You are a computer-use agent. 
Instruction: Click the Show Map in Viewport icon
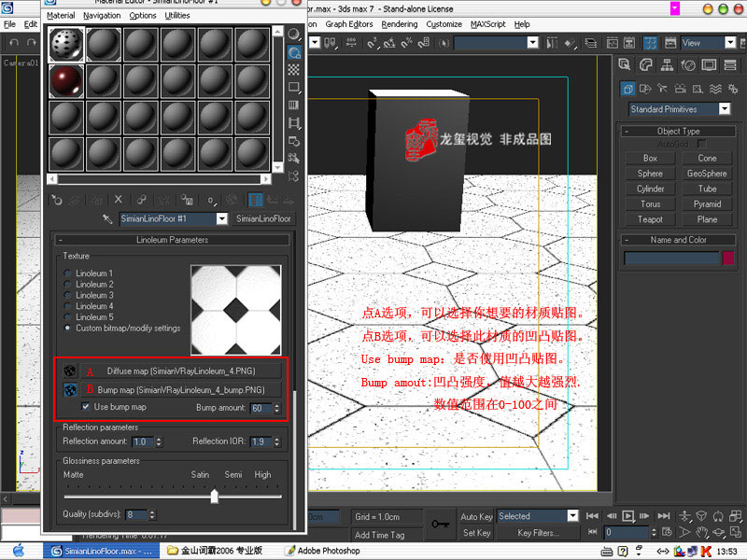pos(232,200)
